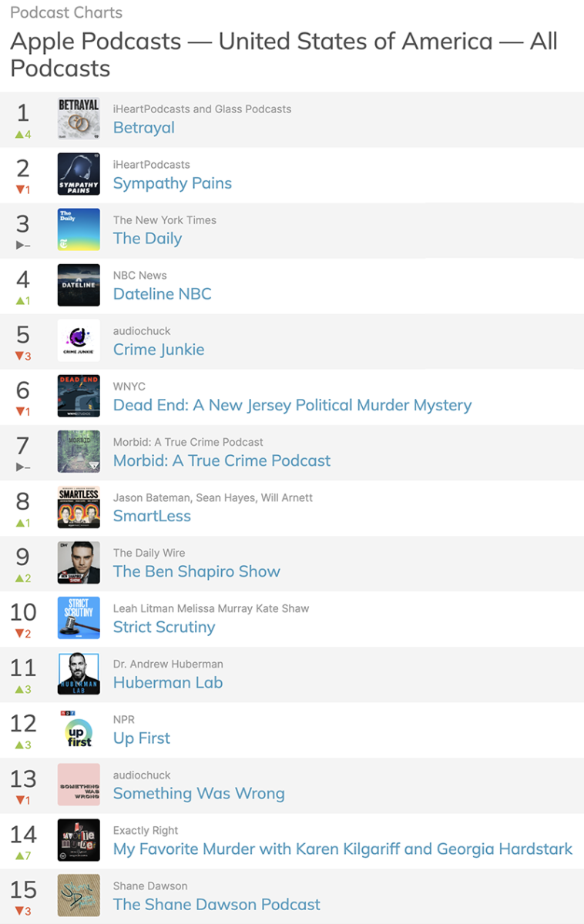Click the Strict Scrutiny cover artwork
The height and width of the screenshot is (924, 584).
(79, 618)
